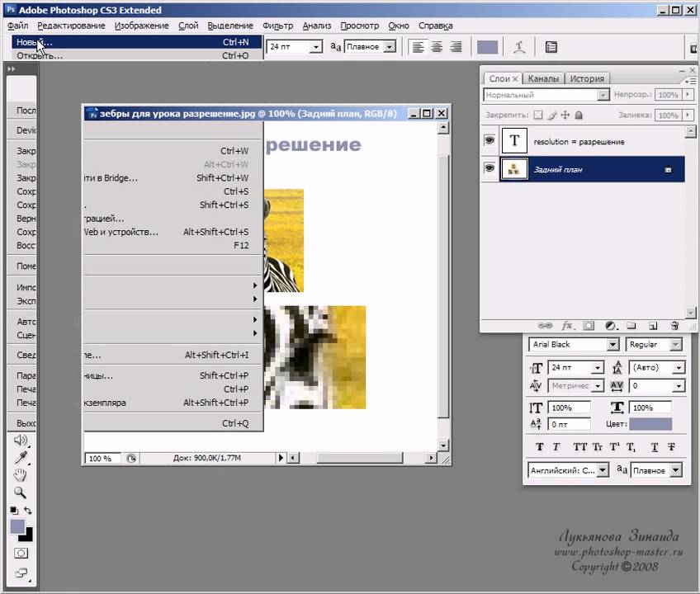Image resolution: width=700 pixels, height=594 pixels.
Task: Select the audio annotation speaker tool
Action: click(21, 440)
